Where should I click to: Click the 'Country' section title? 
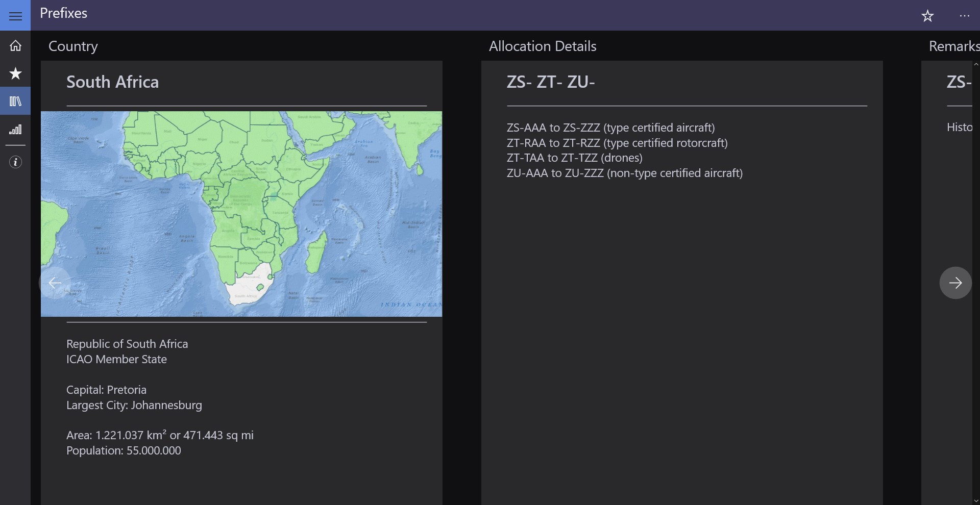click(73, 46)
